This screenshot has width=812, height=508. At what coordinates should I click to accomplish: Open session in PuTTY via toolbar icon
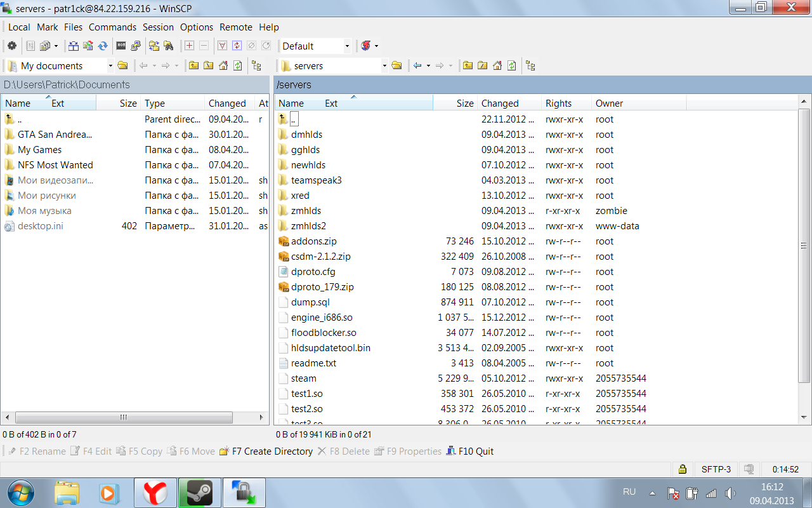tap(135, 46)
